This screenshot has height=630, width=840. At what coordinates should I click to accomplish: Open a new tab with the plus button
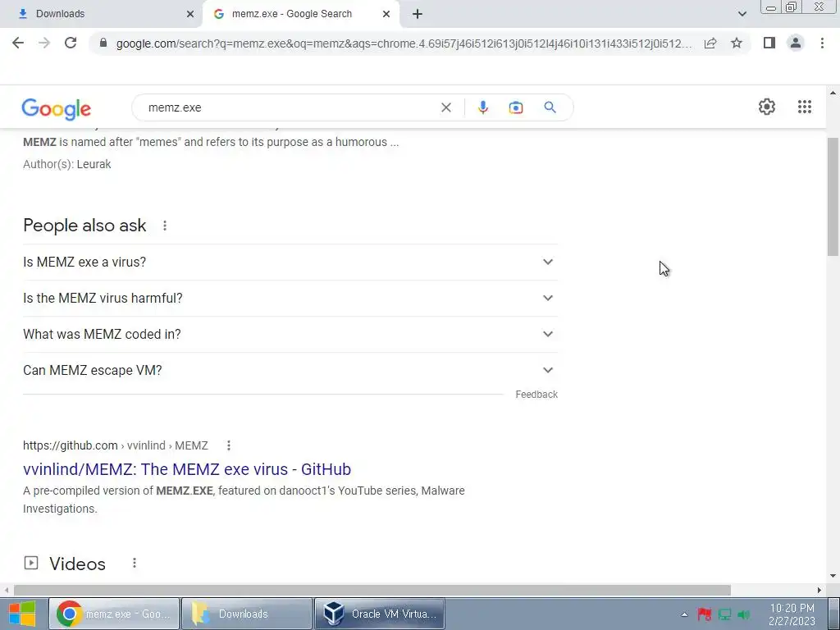418,14
